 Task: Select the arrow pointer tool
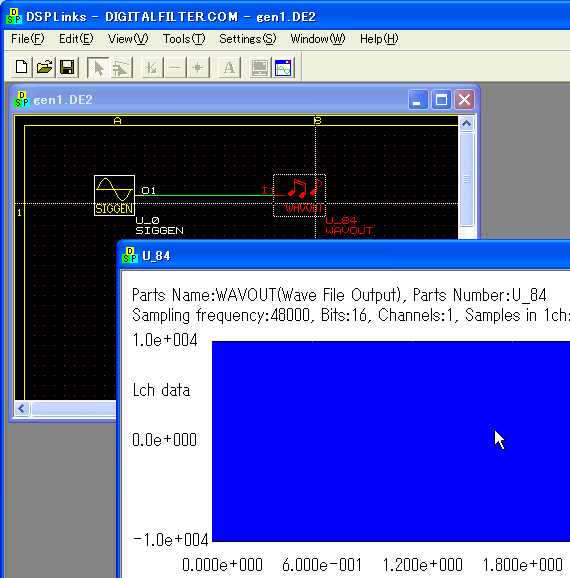coord(98,67)
